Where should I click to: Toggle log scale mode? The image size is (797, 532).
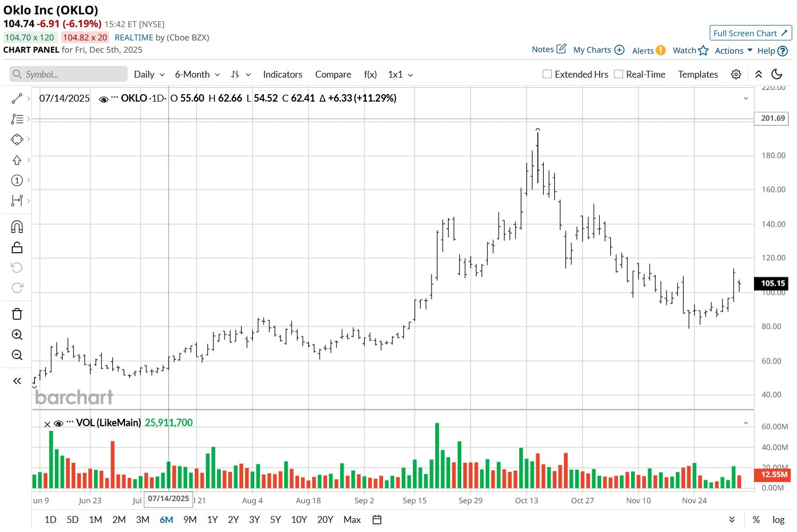pos(778,520)
